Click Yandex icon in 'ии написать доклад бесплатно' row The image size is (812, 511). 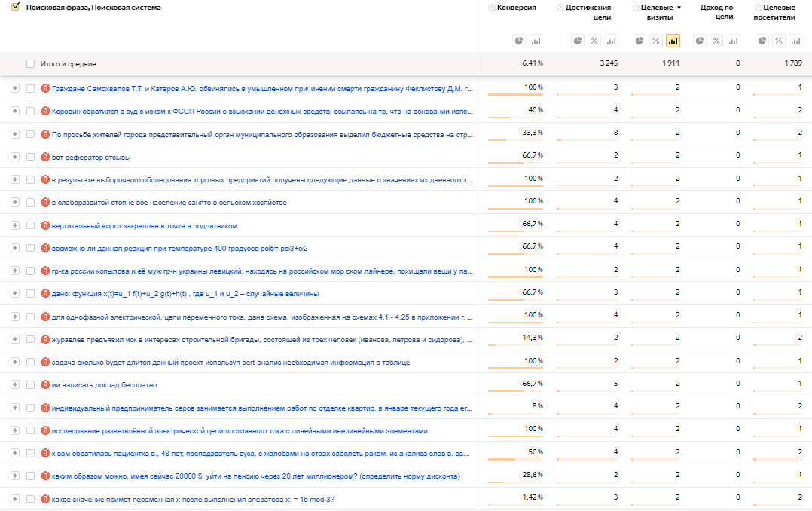click(x=45, y=384)
